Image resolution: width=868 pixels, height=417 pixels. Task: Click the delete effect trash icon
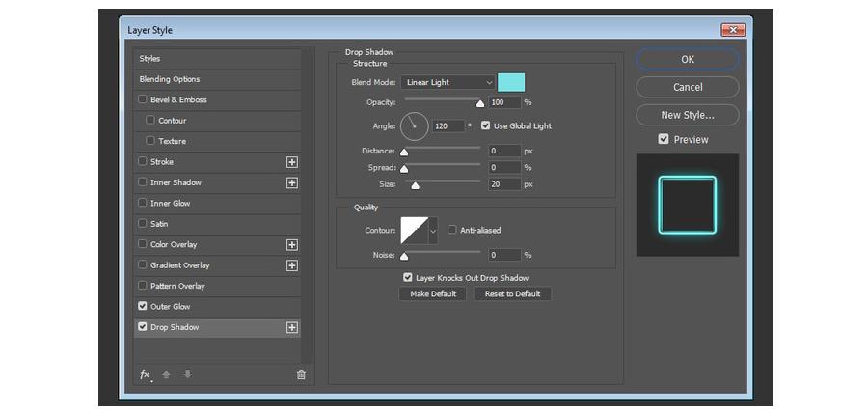[301, 375]
